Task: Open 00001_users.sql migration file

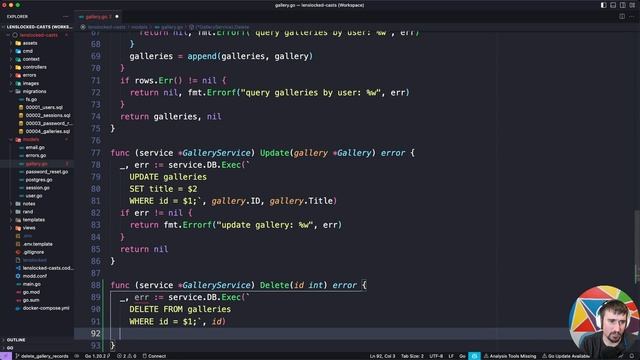Action: 44,107
